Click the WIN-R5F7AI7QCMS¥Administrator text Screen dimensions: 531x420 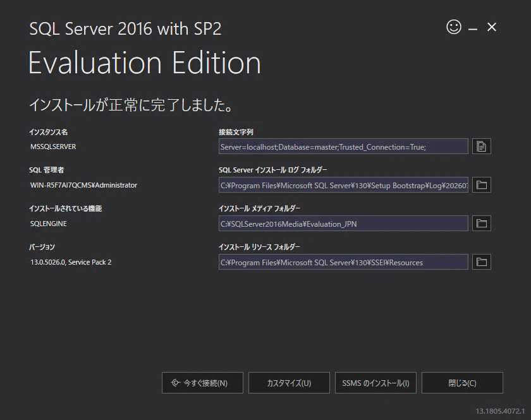(83, 185)
